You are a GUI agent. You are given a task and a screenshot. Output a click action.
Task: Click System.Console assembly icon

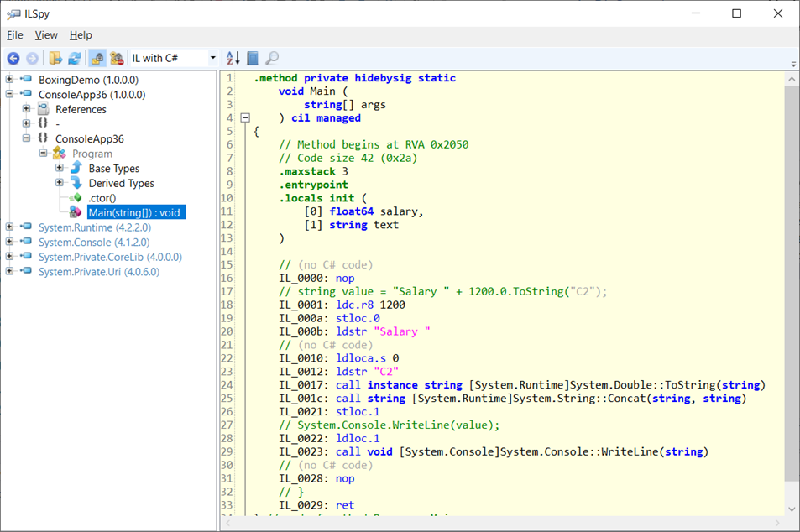click(26, 242)
